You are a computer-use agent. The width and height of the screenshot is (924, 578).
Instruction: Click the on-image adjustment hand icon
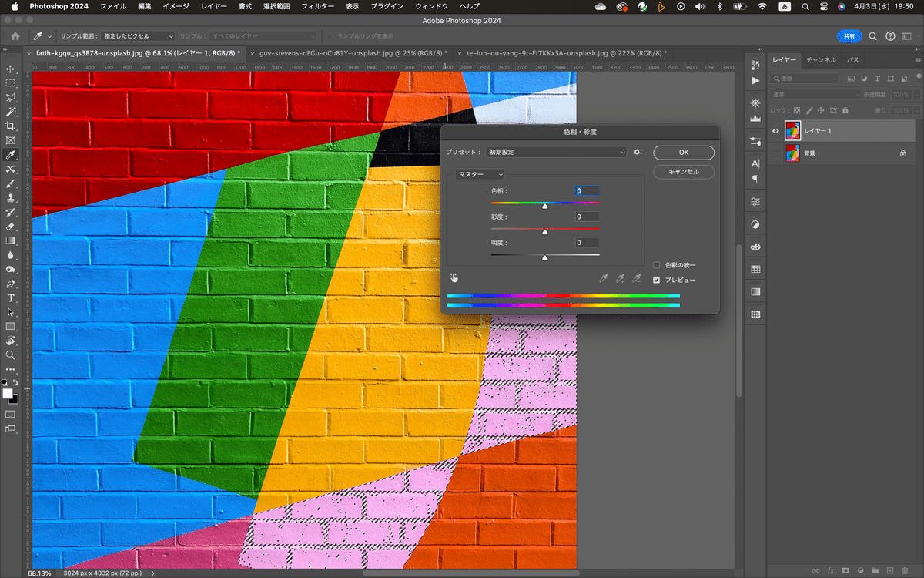454,278
